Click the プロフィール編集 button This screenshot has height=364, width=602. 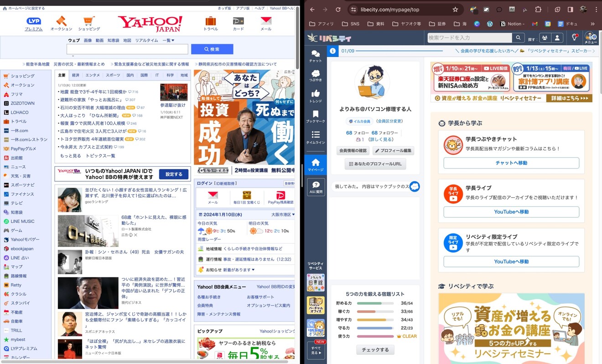[393, 151]
